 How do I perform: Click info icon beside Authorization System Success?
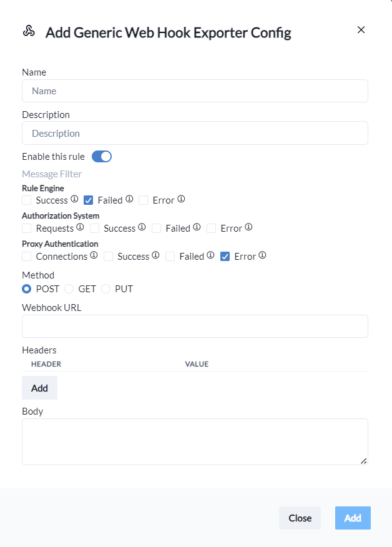pos(142,228)
